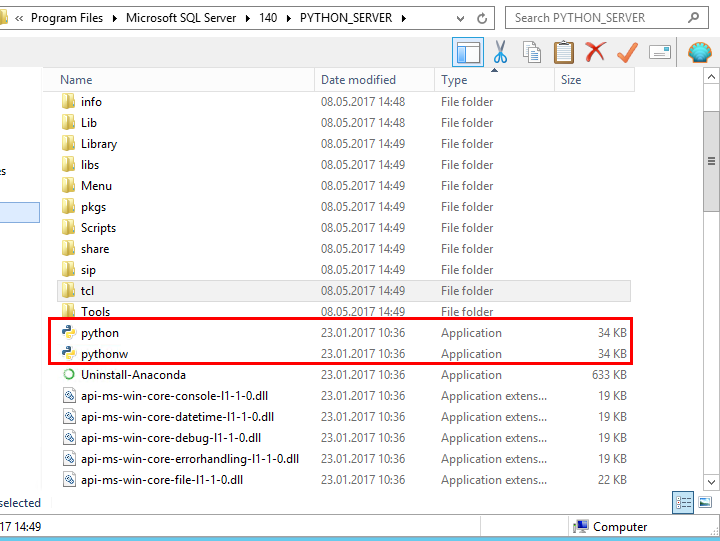Sort by Size column header

click(x=595, y=80)
